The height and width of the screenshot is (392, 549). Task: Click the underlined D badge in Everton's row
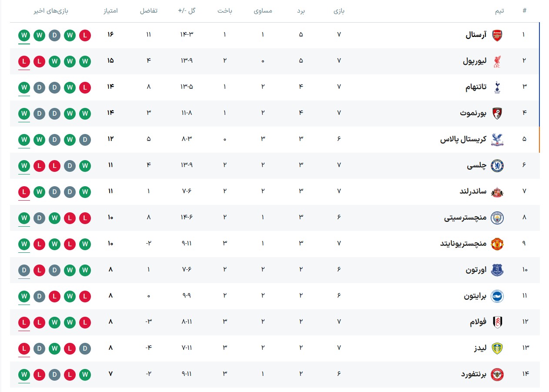point(24,270)
